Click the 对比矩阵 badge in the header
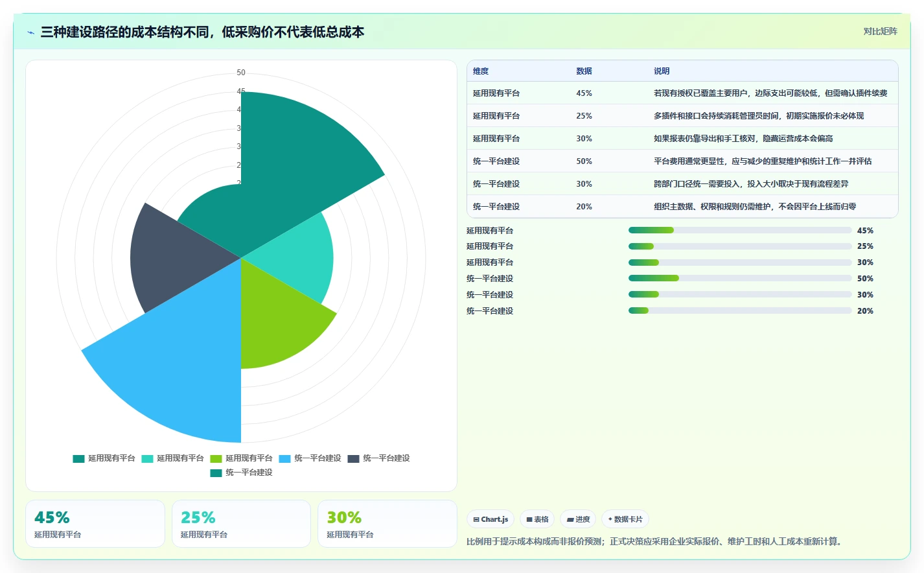This screenshot has width=924, height=573. (x=880, y=31)
